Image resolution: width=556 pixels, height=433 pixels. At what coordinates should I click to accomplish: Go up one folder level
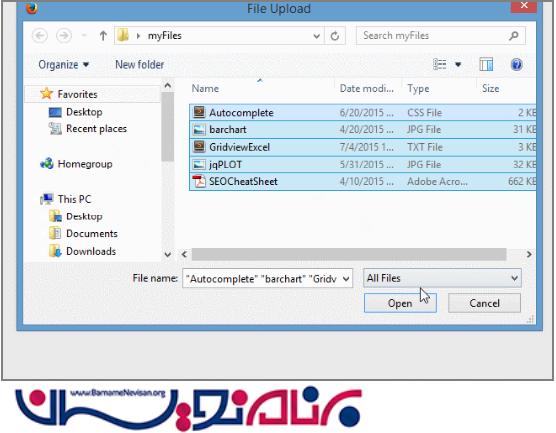pyautogui.click(x=103, y=35)
